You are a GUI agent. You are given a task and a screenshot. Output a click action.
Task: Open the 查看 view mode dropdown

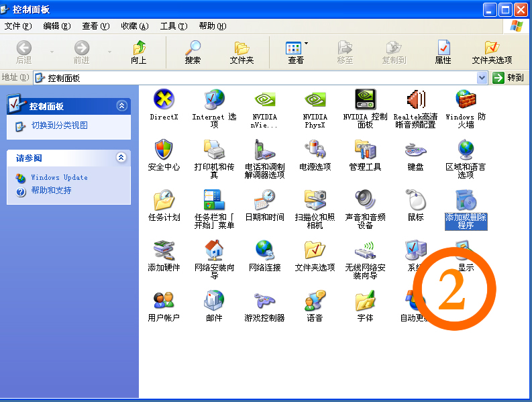coord(307,44)
